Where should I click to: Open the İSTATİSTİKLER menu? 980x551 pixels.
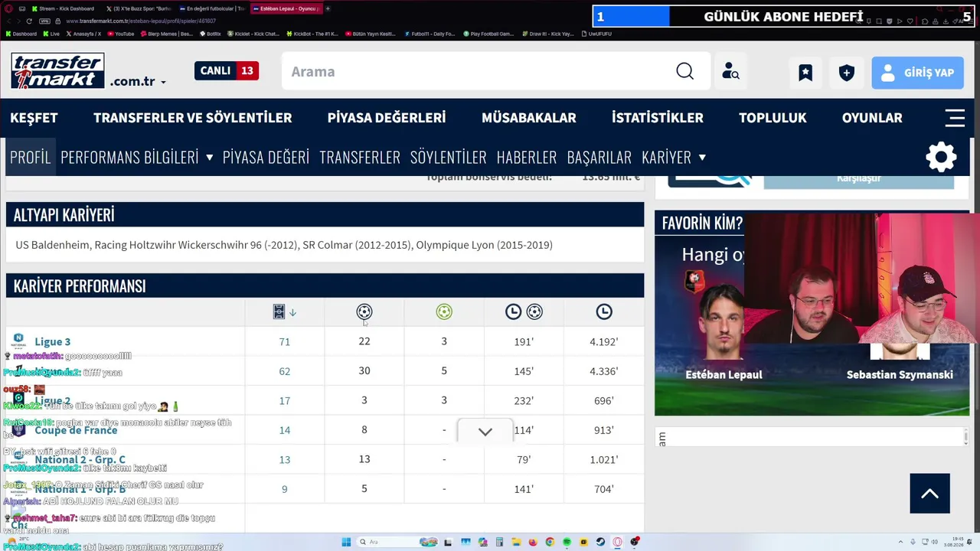pos(658,118)
